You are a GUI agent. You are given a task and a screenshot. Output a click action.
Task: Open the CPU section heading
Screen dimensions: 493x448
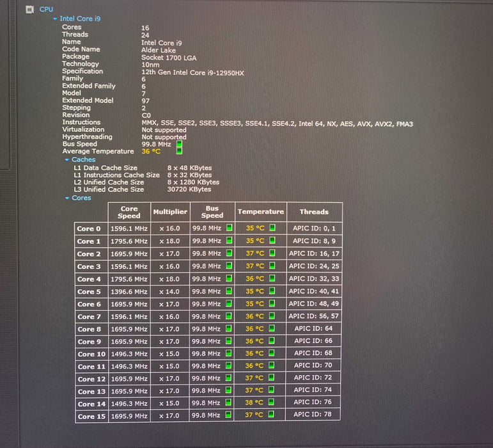coord(46,10)
